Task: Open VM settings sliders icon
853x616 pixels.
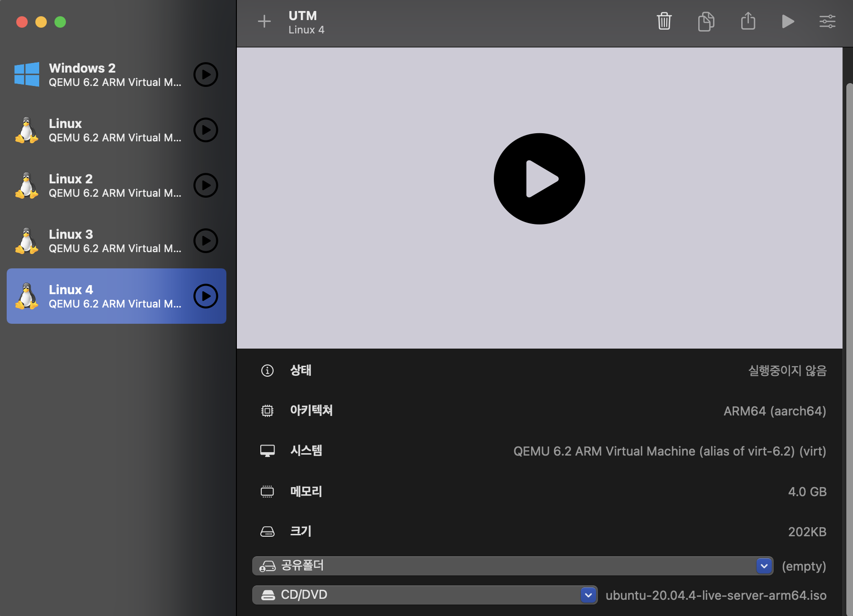Action: click(827, 21)
